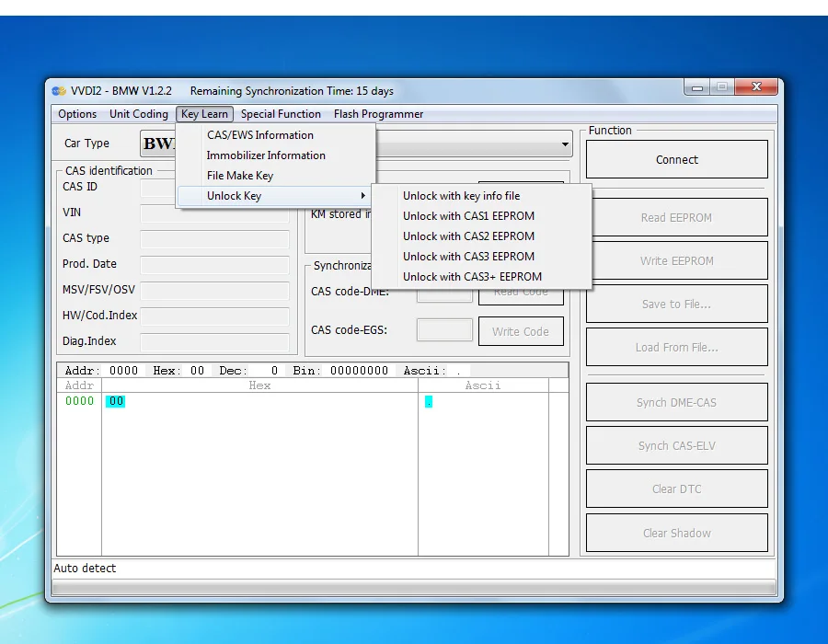Click the Bin value 00000000
Image resolution: width=828 pixels, height=644 pixels.
359,371
